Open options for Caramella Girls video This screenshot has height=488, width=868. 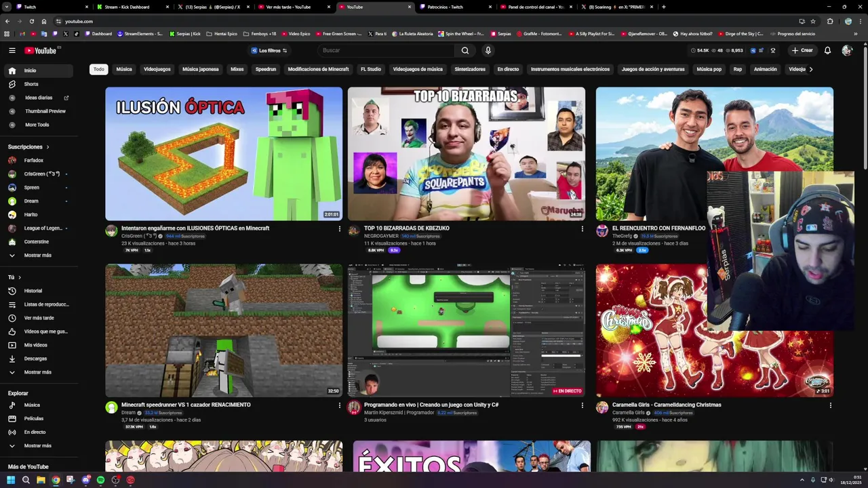pyautogui.click(x=830, y=405)
